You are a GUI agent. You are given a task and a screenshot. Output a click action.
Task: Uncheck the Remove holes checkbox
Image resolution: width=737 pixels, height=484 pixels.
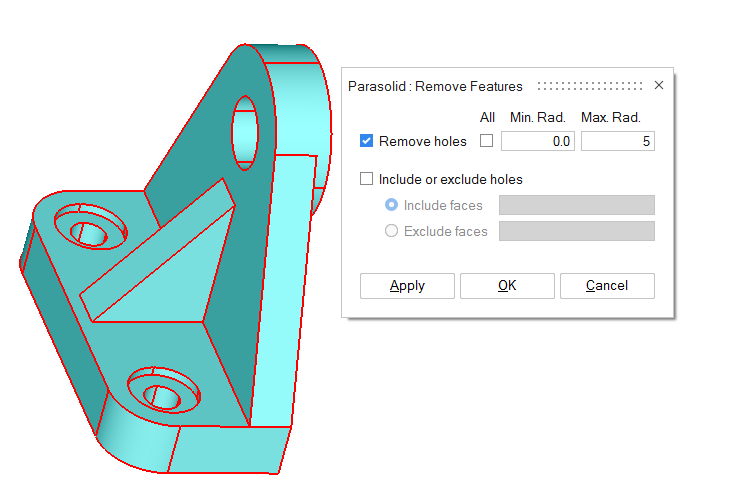(367, 142)
